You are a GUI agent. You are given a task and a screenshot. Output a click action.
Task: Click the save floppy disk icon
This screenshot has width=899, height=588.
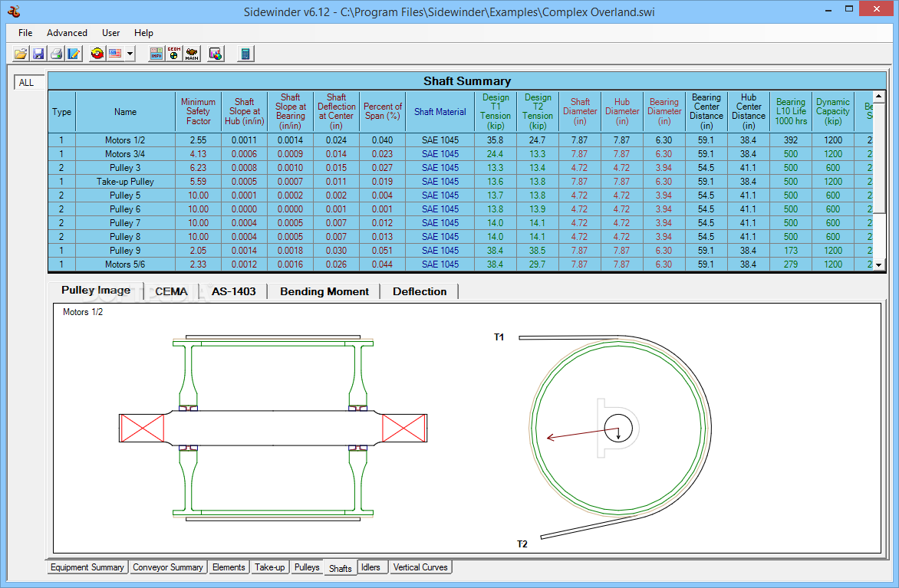pos(38,54)
